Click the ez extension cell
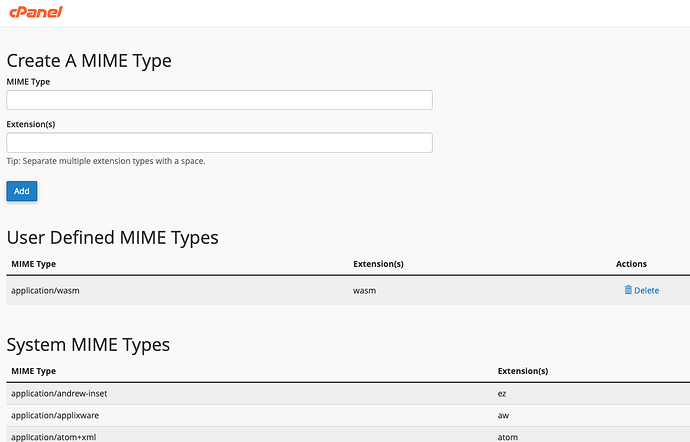This screenshot has width=690, height=442. click(x=502, y=394)
